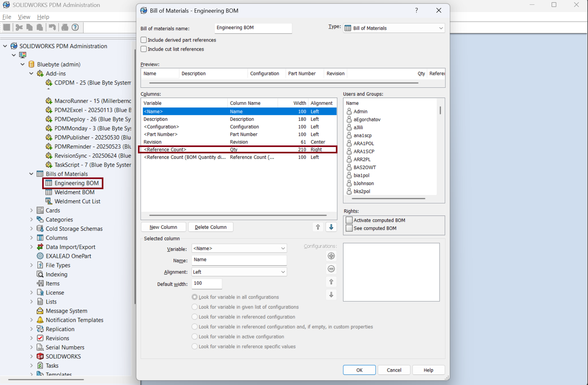Image resolution: width=588 pixels, height=385 pixels.
Task: Click the Cancel button
Action: point(394,370)
